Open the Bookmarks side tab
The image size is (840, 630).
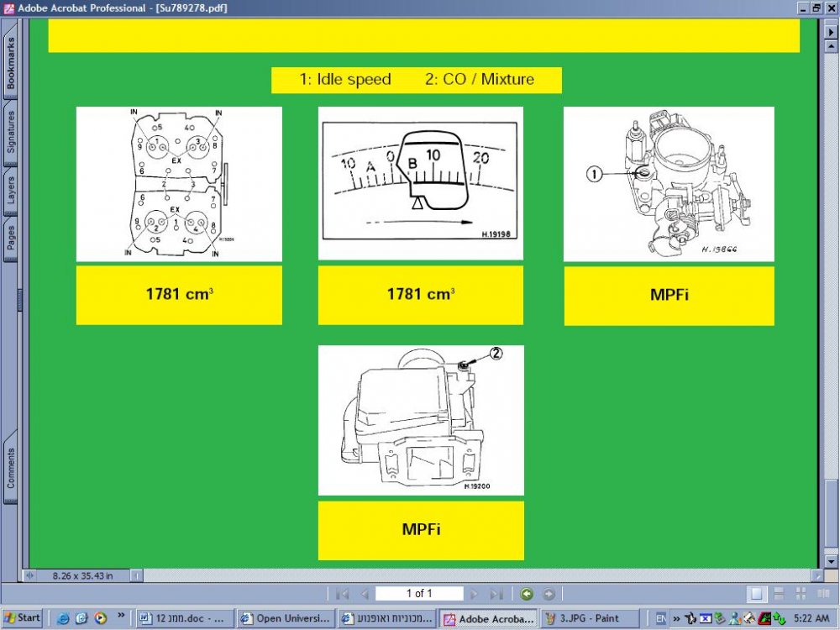[10, 62]
